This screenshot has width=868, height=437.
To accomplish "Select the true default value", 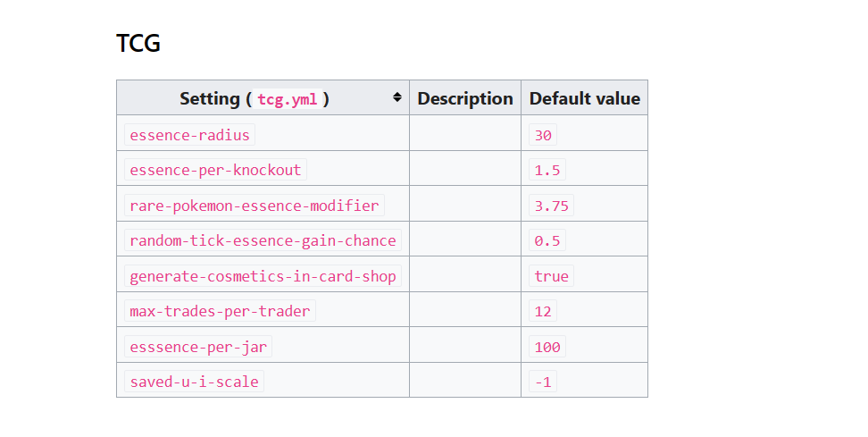I will [551, 276].
